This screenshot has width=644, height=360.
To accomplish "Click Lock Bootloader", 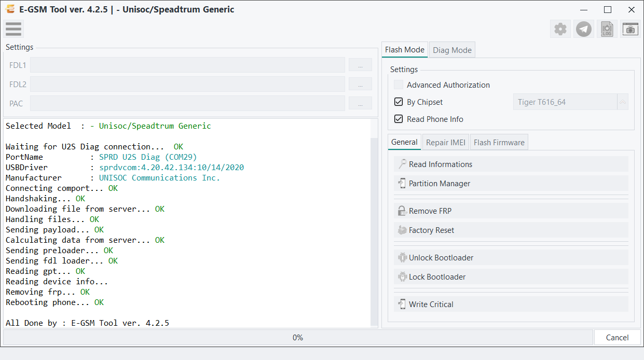I will point(511,277).
